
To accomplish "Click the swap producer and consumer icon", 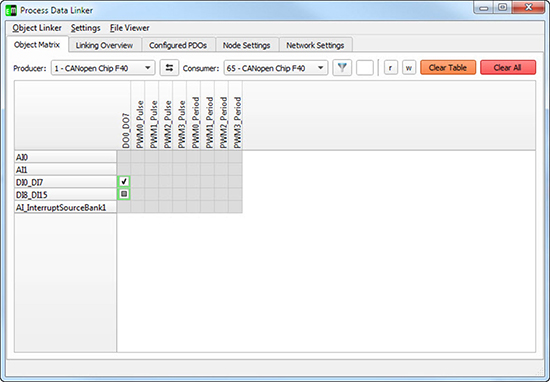I will tap(169, 68).
